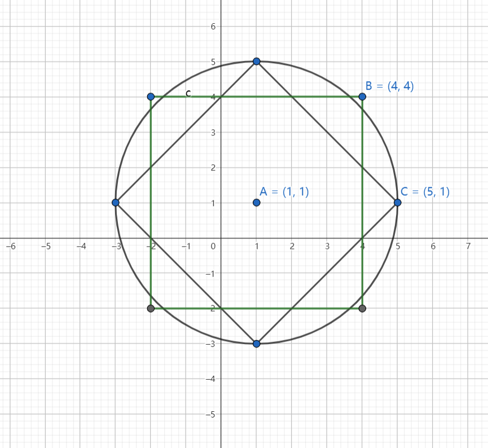This screenshot has width=488, height=448.
Task: Click the x-axis tick label "3"
Action: tap(327, 246)
